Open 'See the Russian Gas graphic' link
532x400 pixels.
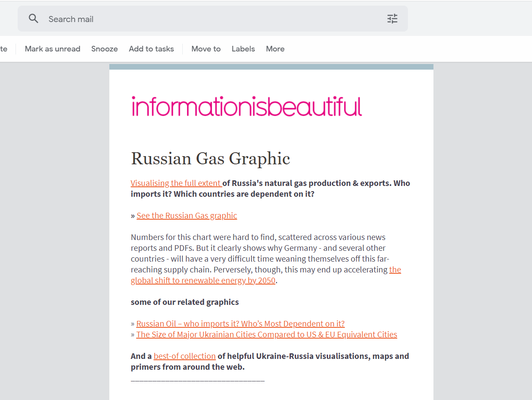point(187,215)
